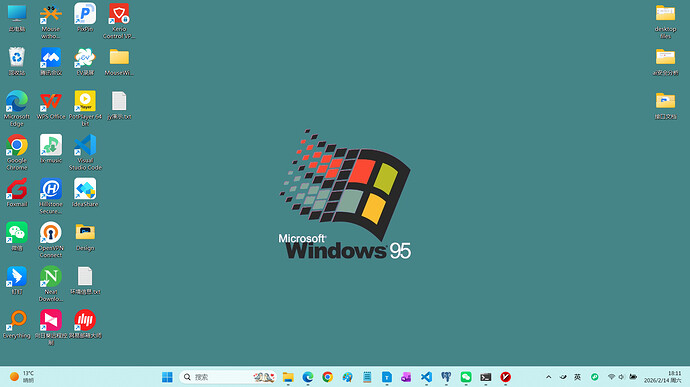690x387 pixels.
Task: Open File Explorer from the taskbar
Action: click(x=288, y=377)
